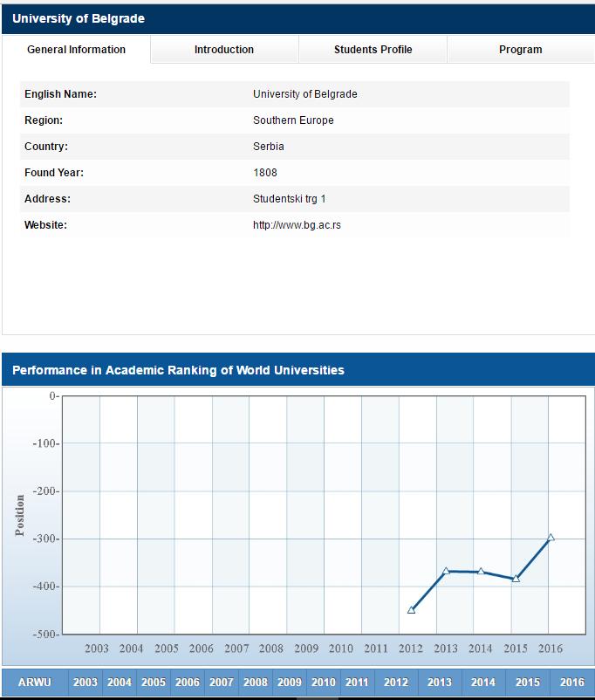595x700 pixels.
Task: Select the 2016 column header in ARWU table
Action: (x=572, y=683)
